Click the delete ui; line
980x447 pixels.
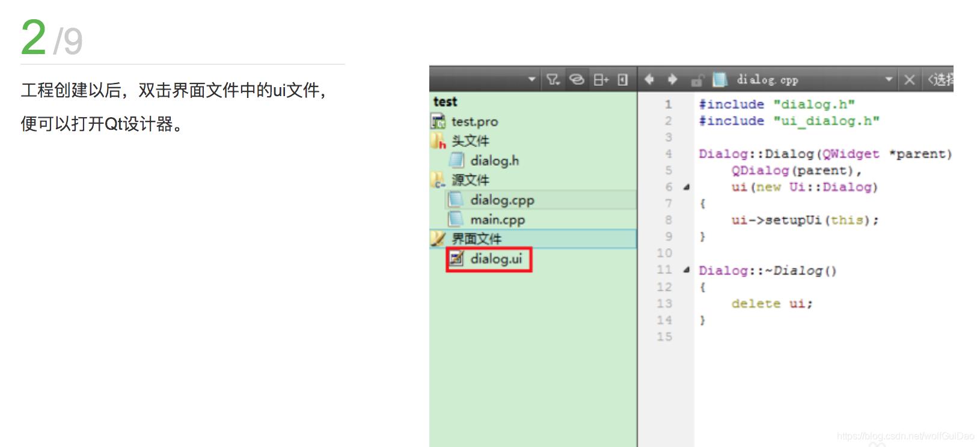[772, 304]
